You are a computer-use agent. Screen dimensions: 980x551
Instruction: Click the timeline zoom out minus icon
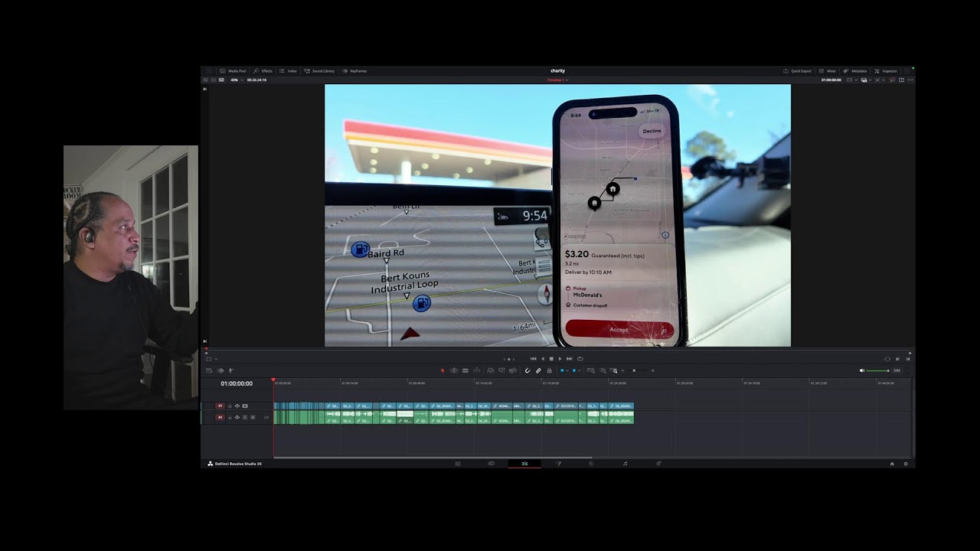622,370
